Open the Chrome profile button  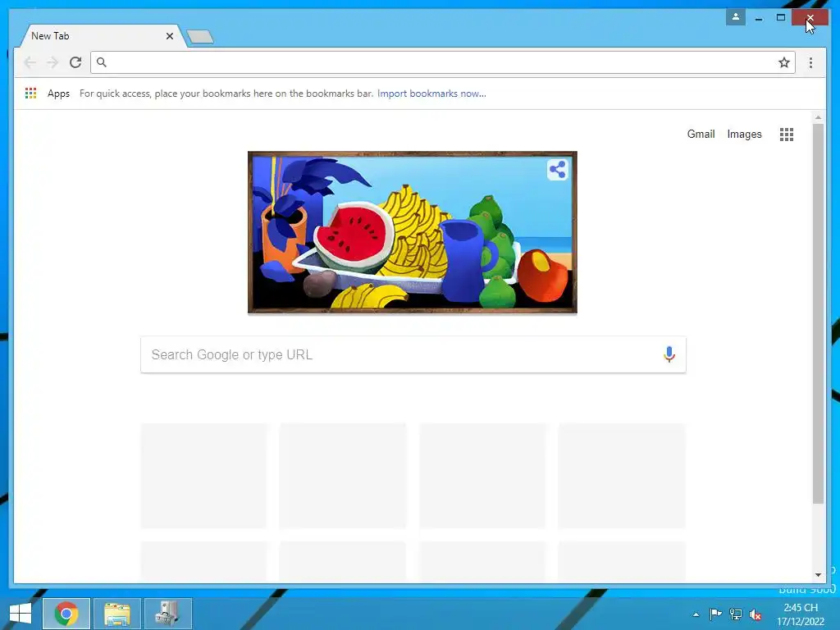(736, 17)
